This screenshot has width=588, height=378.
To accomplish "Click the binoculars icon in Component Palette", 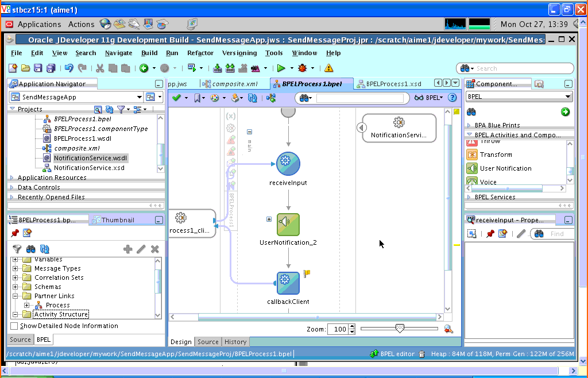I will 471,112.
